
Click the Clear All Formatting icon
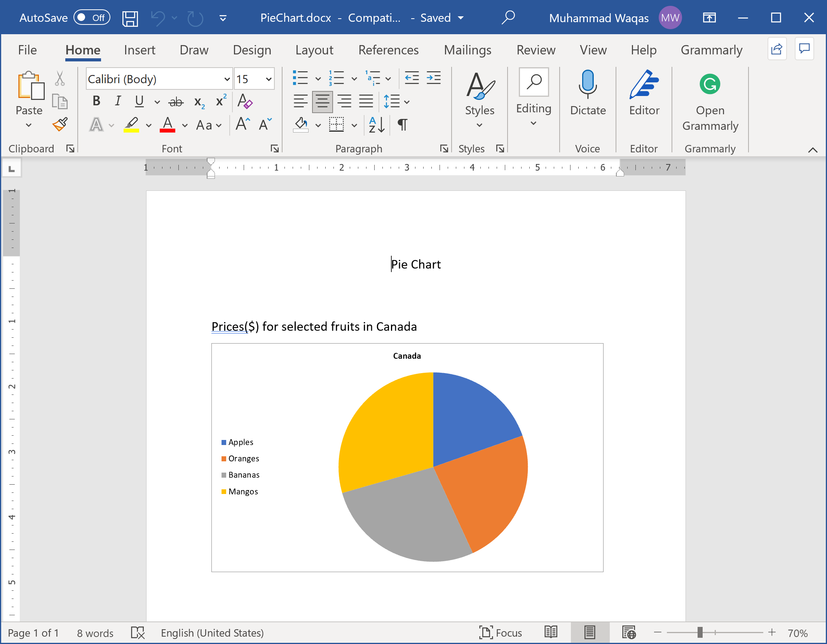(245, 101)
